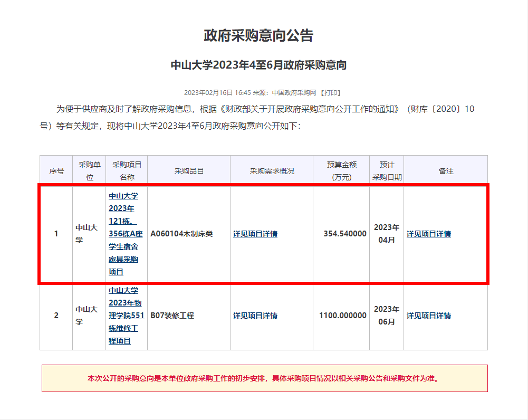Click the intro paragraph starting 为便于供应商
The width and height of the screenshot is (528, 420).
click(256, 117)
